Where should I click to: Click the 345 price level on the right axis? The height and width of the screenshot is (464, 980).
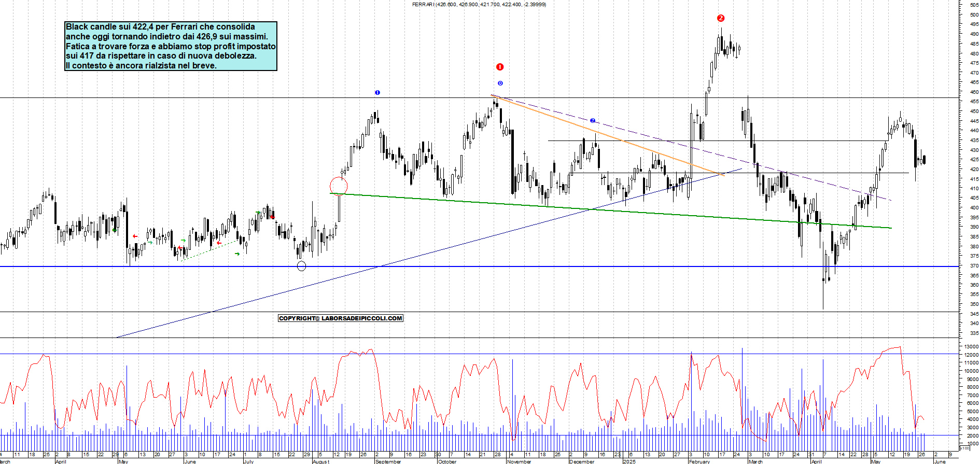974,314
